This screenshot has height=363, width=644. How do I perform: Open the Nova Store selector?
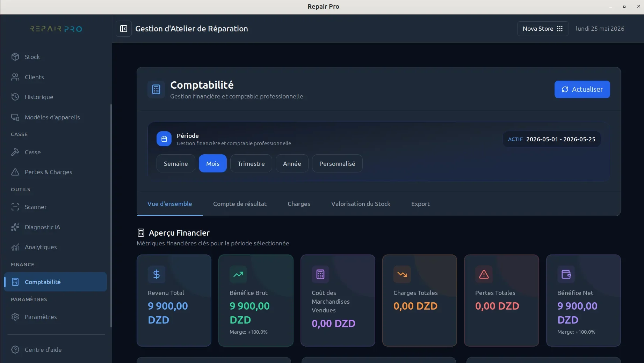click(543, 29)
